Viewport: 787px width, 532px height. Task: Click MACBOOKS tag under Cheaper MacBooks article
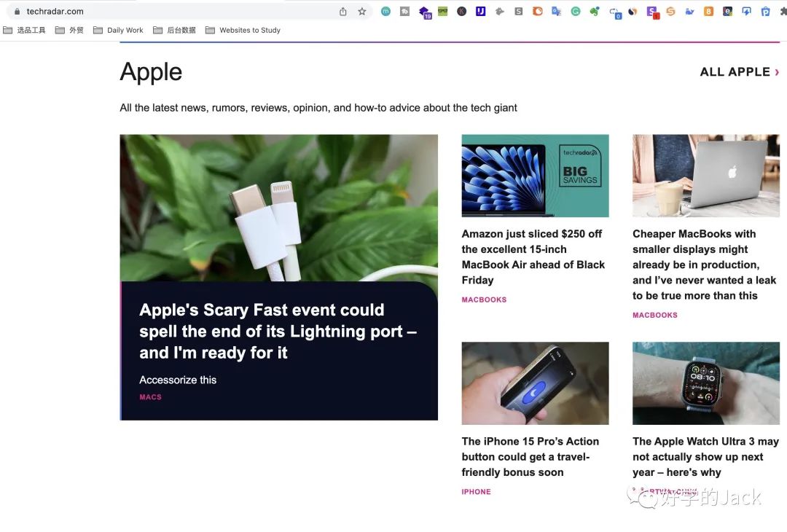(x=655, y=315)
